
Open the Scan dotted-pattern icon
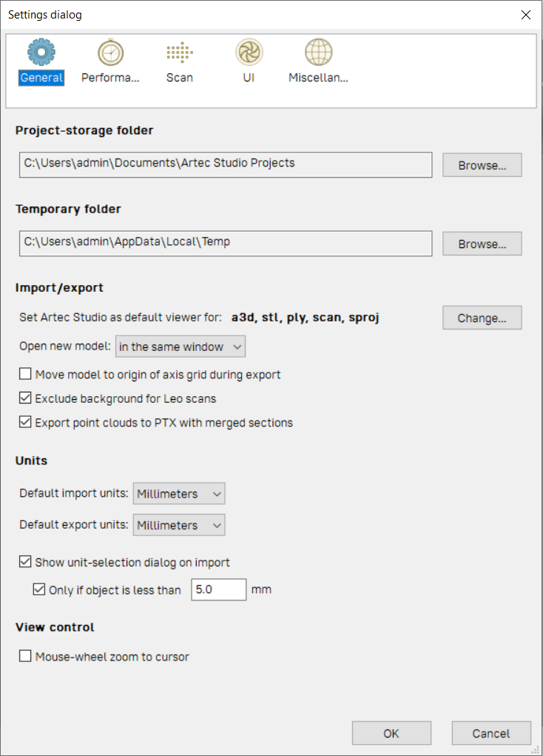click(x=179, y=53)
